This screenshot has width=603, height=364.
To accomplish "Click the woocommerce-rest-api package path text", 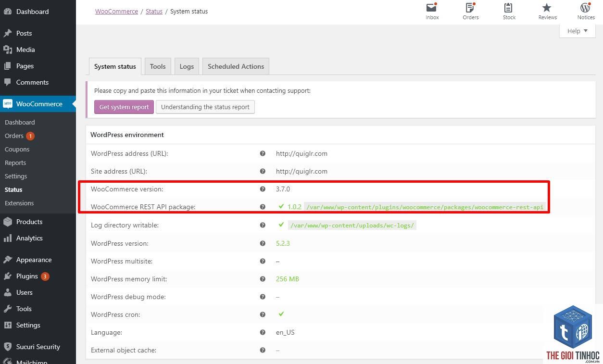I will [425, 207].
